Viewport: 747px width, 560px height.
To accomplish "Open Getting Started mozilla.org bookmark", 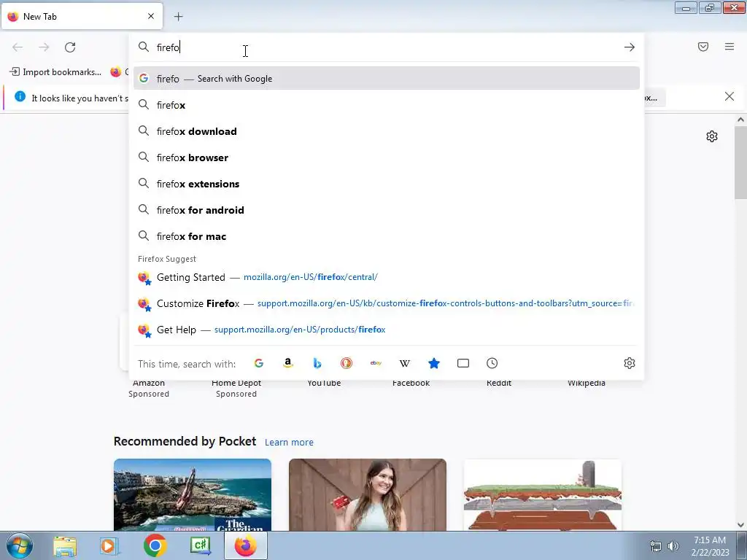I will tap(387, 277).
